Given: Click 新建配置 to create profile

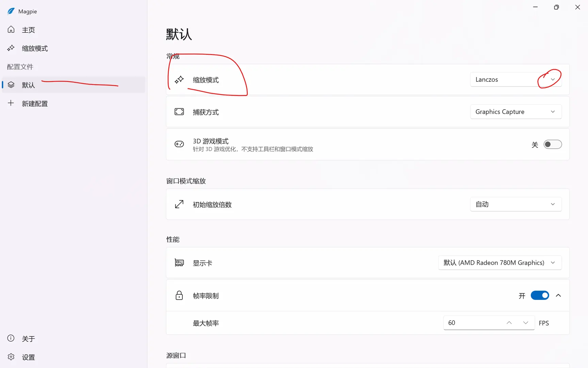Looking at the screenshot, I should coord(73,103).
